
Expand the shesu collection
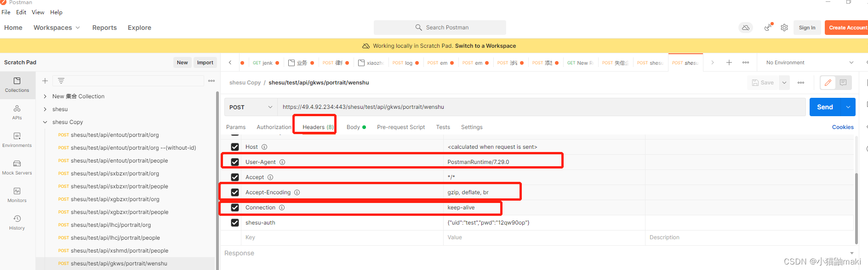45,109
